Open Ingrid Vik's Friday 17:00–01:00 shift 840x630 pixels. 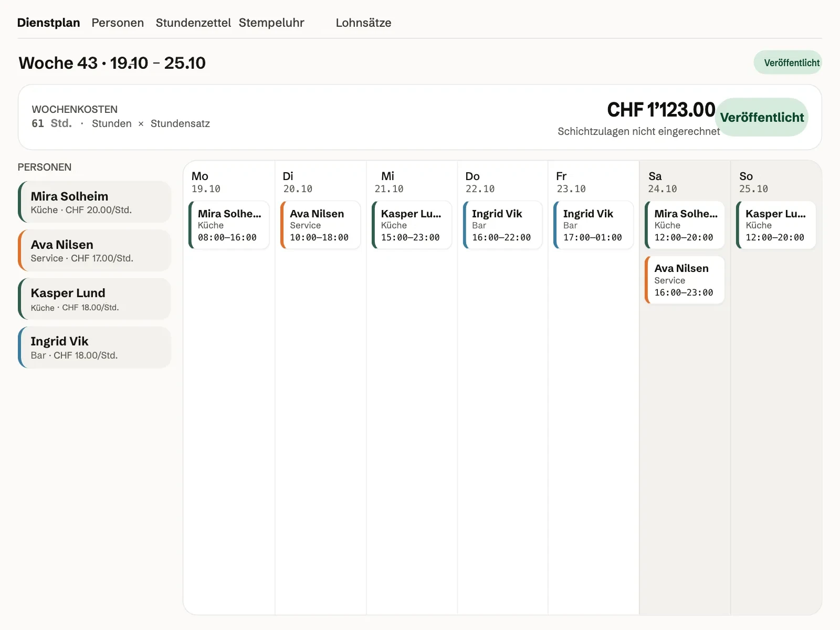tap(594, 225)
